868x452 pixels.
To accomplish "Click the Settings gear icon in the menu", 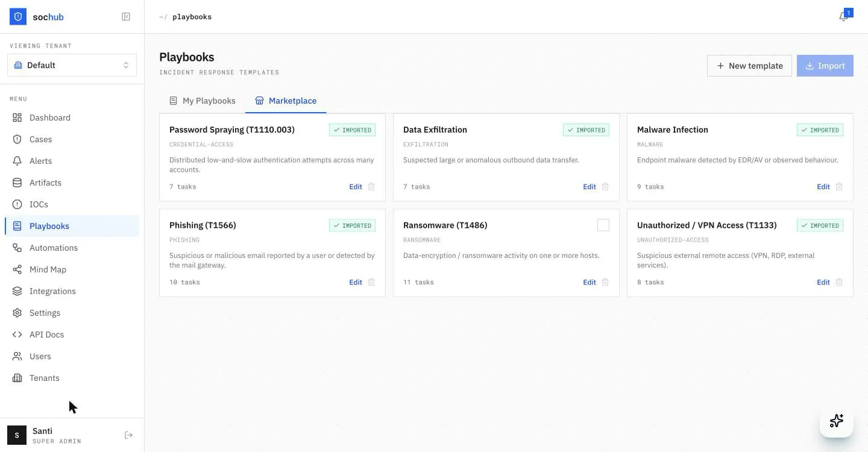I will (x=17, y=313).
